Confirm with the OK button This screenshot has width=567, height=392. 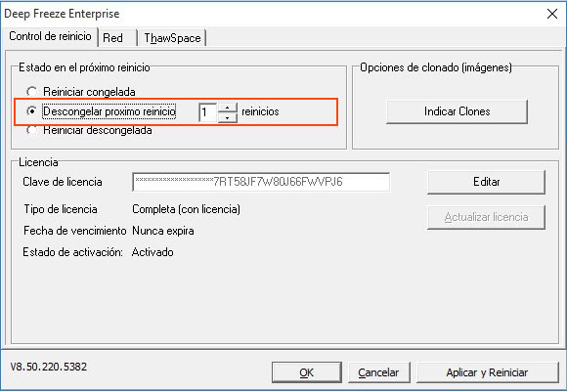coord(306,372)
